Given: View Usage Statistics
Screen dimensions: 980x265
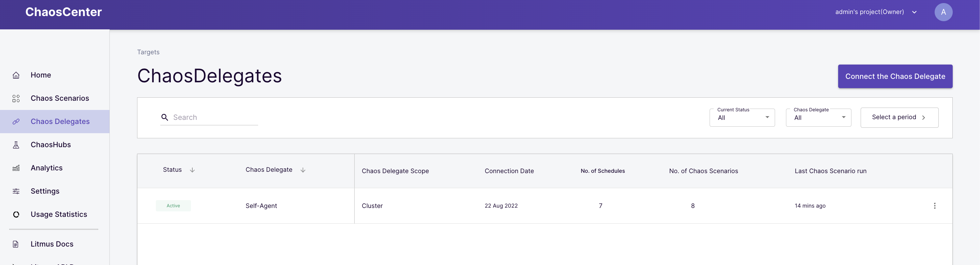Looking at the screenshot, I should click(x=59, y=214).
